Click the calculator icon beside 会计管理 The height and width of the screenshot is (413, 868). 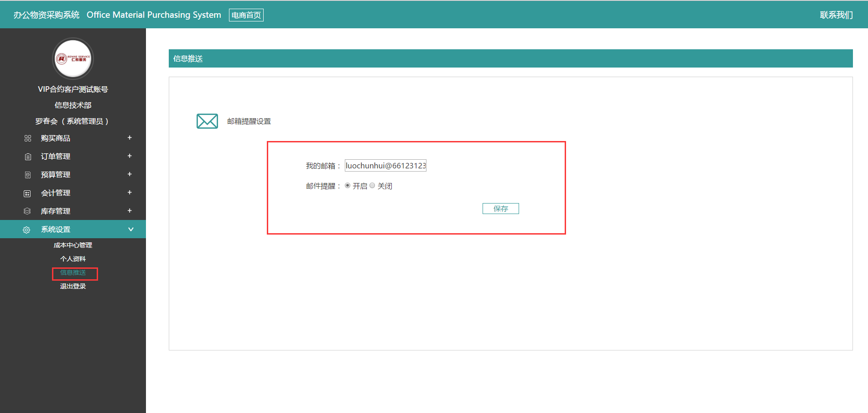(x=27, y=193)
